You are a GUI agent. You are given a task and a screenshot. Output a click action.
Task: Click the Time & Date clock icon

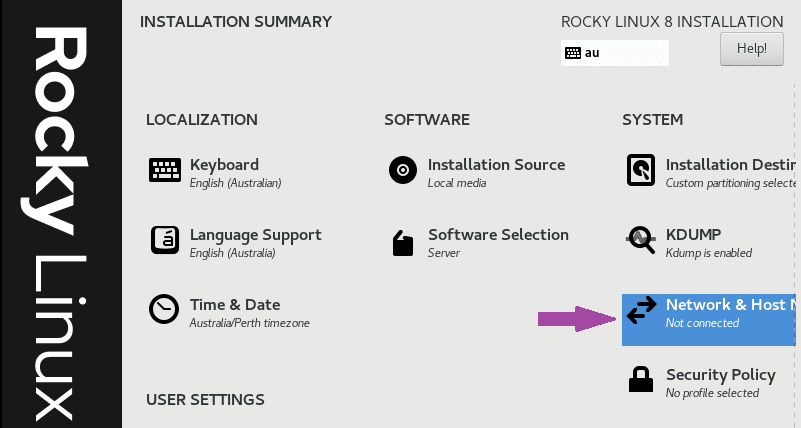click(164, 309)
